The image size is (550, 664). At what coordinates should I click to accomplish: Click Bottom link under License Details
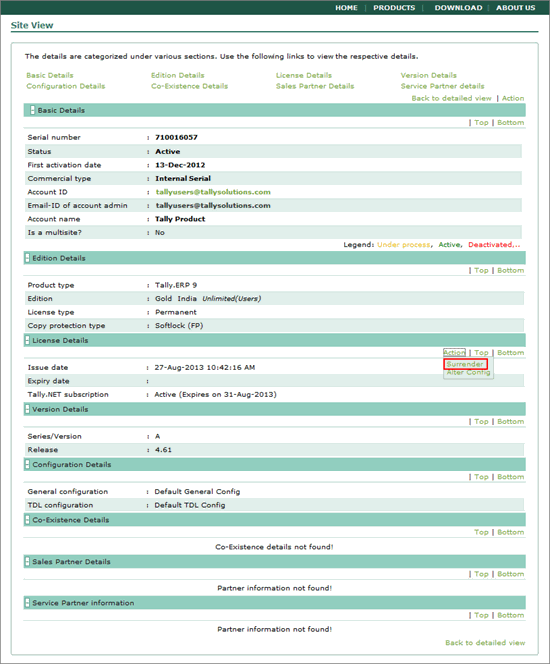coord(510,353)
